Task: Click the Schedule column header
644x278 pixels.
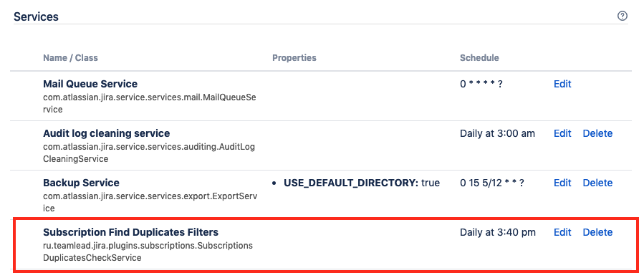Action: point(479,58)
